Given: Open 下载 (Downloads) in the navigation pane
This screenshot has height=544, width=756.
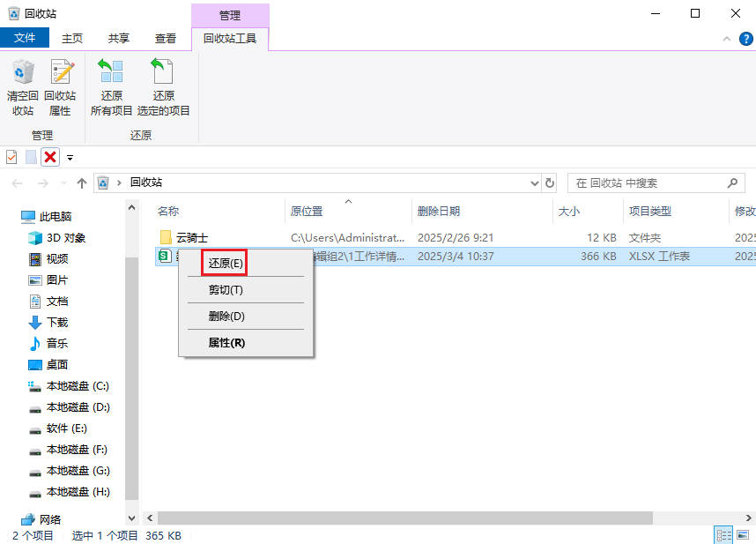Looking at the screenshot, I should coord(48,322).
